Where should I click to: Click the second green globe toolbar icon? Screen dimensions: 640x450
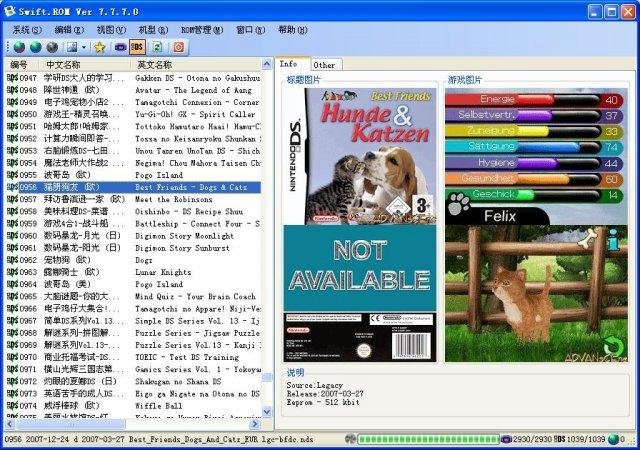(36, 47)
